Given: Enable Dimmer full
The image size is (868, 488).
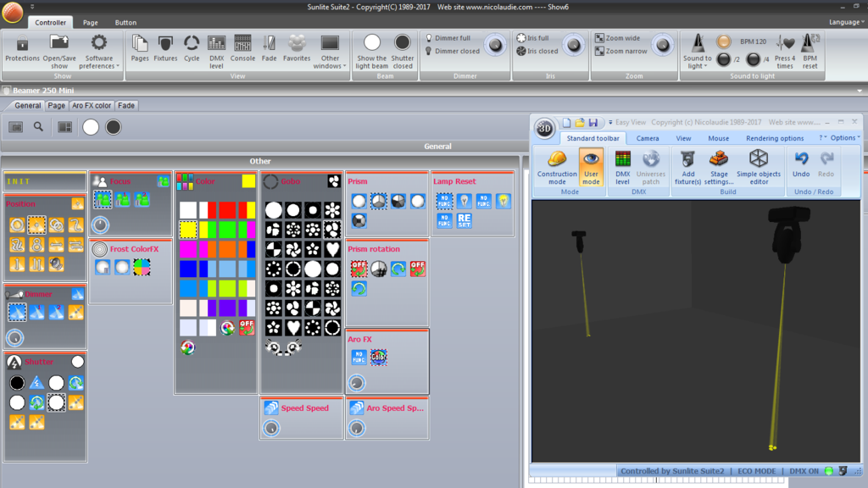Looking at the screenshot, I should click(448, 38).
